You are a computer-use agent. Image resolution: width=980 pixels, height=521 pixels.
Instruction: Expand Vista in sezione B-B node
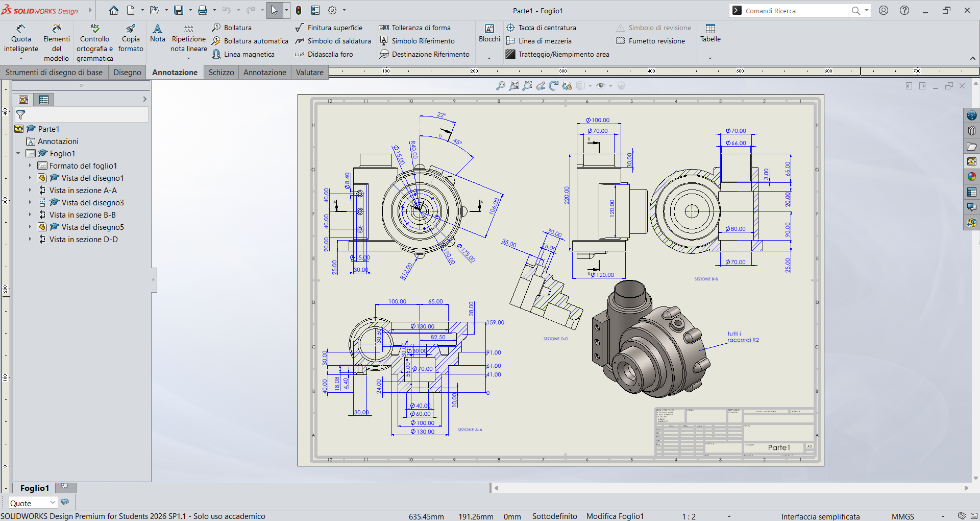[x=30, y=215]
